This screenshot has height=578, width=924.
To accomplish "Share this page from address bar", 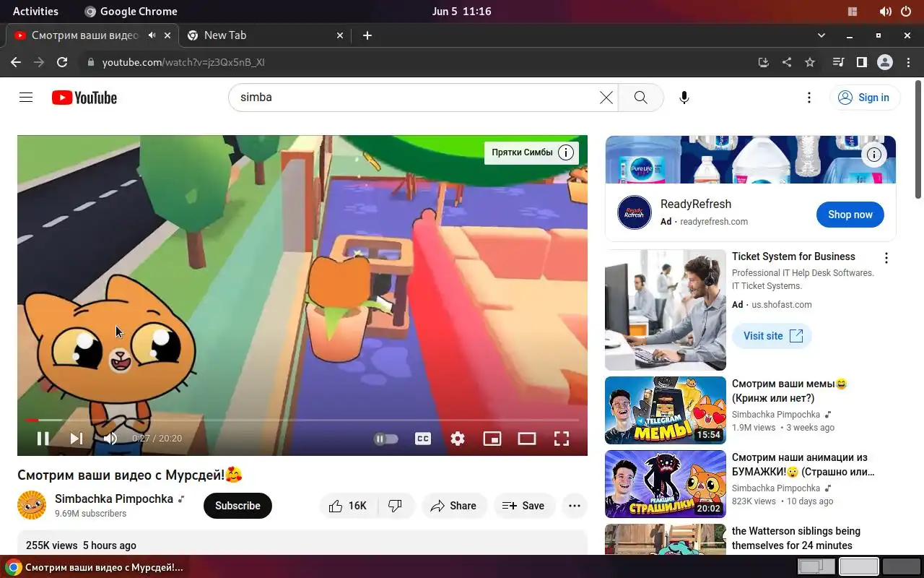I will 787,63.
